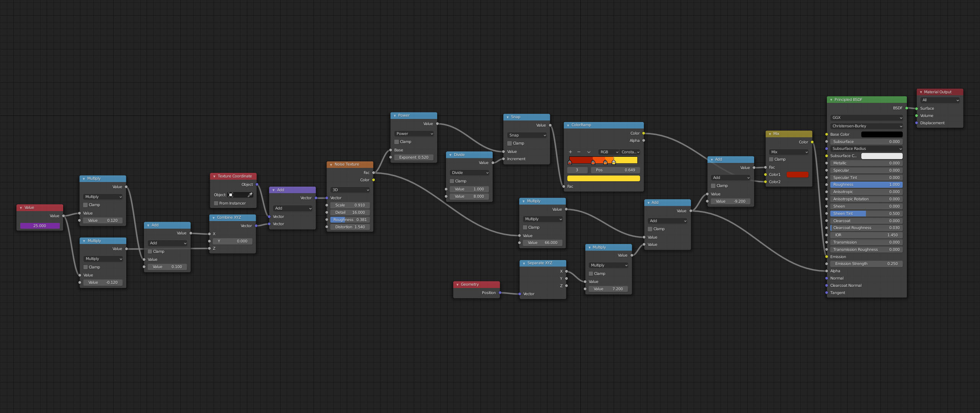Open the Noise Texture 3D dimensions dropdown
Screen dimensions: 980x413
coord(350,190)
